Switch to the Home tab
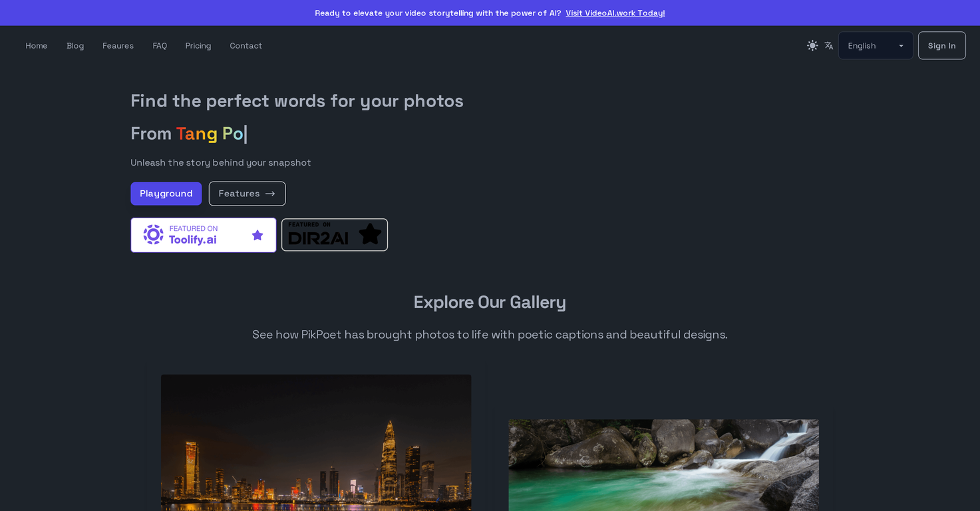This screenshot has width=980, height=511. coord(36,45)
